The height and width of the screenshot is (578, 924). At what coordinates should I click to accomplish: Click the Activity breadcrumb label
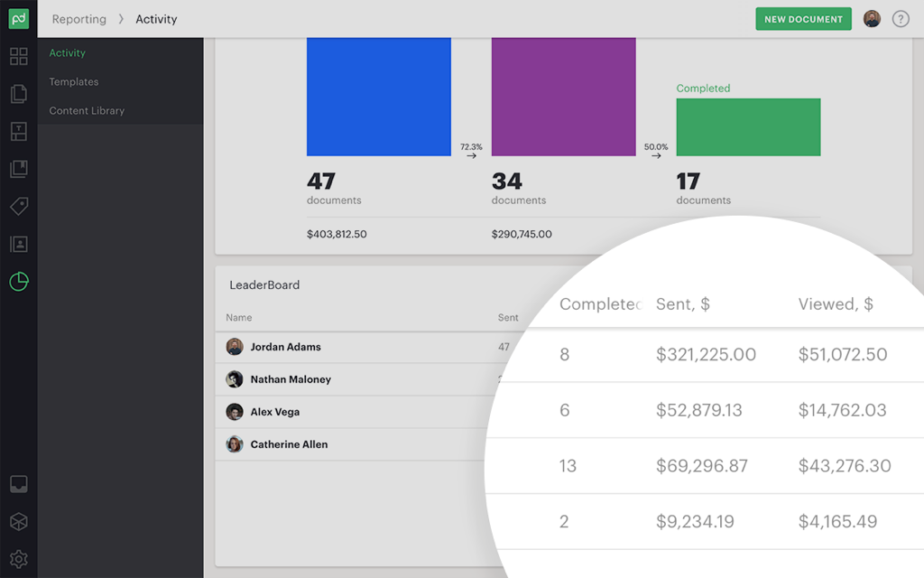tap(156, 19)
